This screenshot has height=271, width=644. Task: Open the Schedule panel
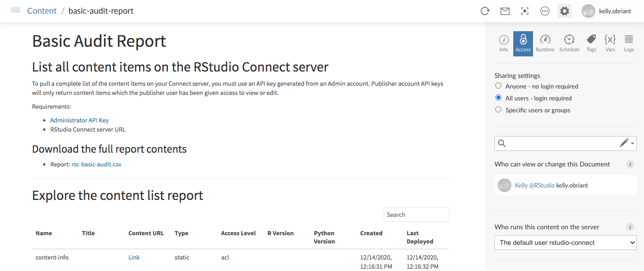coord(569,43)
